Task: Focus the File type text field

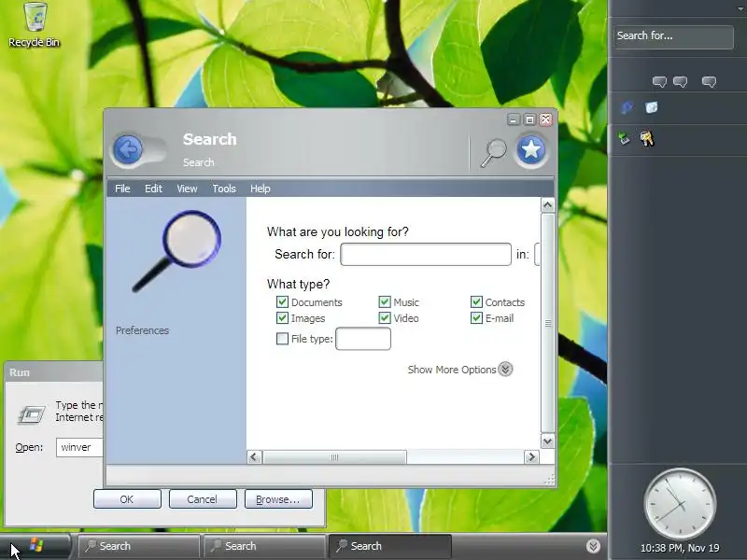Action: (363, 339)
